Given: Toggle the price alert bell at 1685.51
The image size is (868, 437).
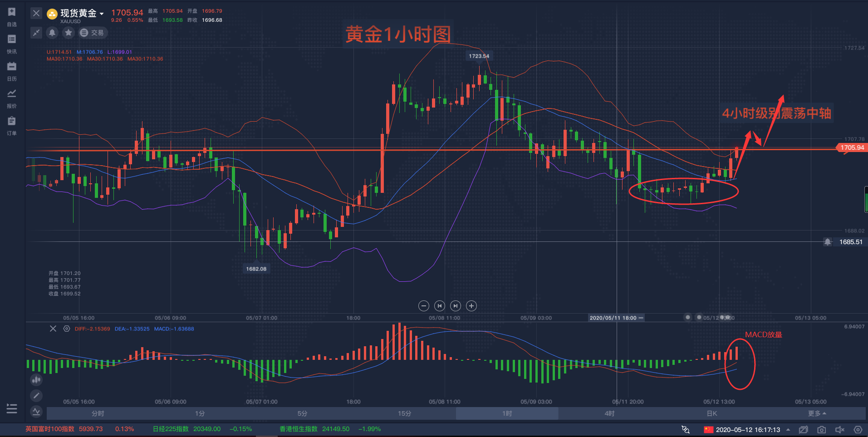Looking at the screenshot, I should pyautogui.click(x=827, y=242).
